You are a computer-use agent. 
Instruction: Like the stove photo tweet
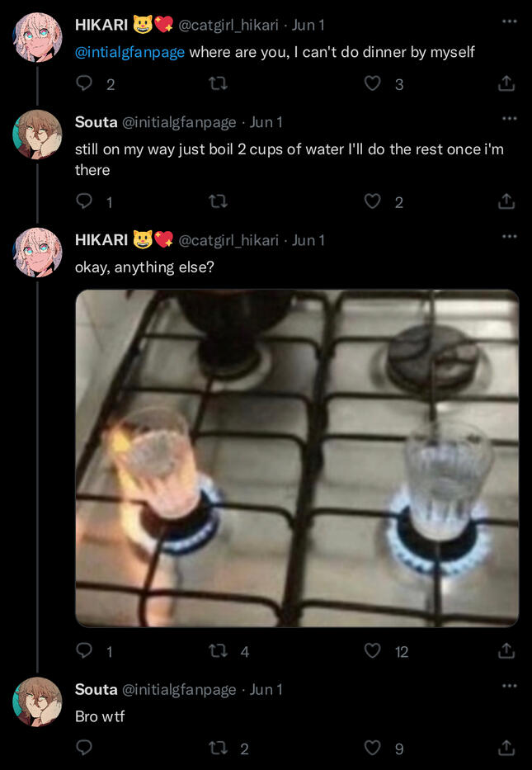(x=373, y=651)
